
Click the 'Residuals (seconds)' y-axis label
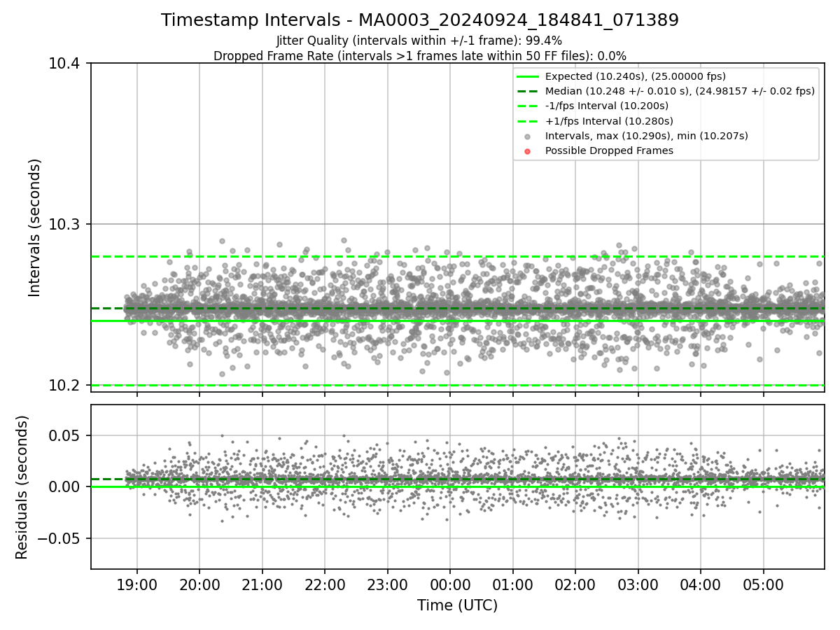tap(22, 487)
